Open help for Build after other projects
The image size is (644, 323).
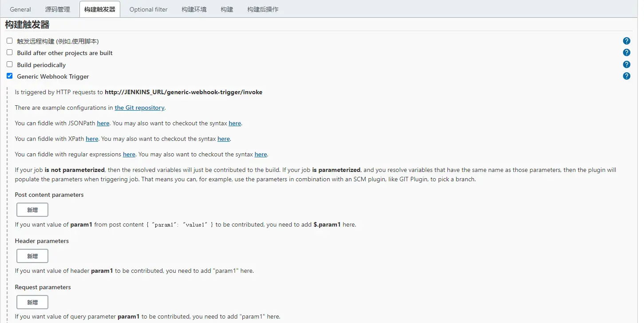coord(626,53)
